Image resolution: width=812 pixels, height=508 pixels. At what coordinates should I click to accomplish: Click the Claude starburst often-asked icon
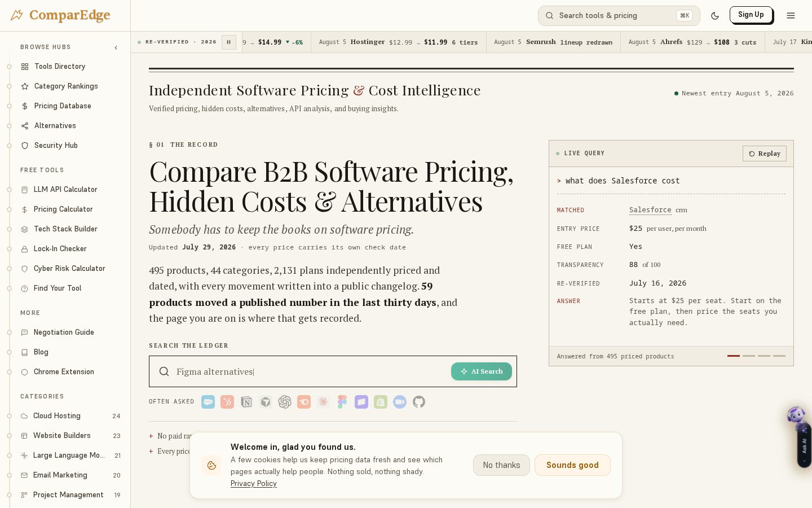tap(323, 402)
